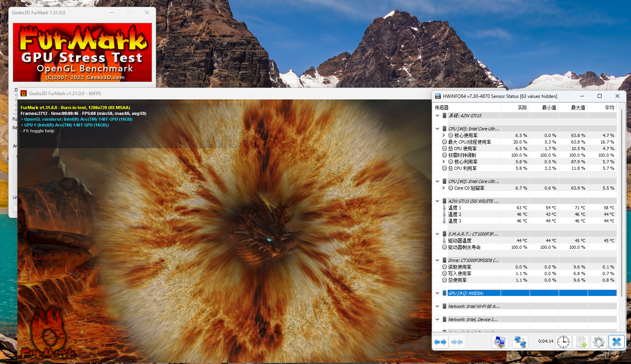This screenshot has height=364, width=631.
Task: Close sensors using the blue X icon
Action: [x=617, y=342]
